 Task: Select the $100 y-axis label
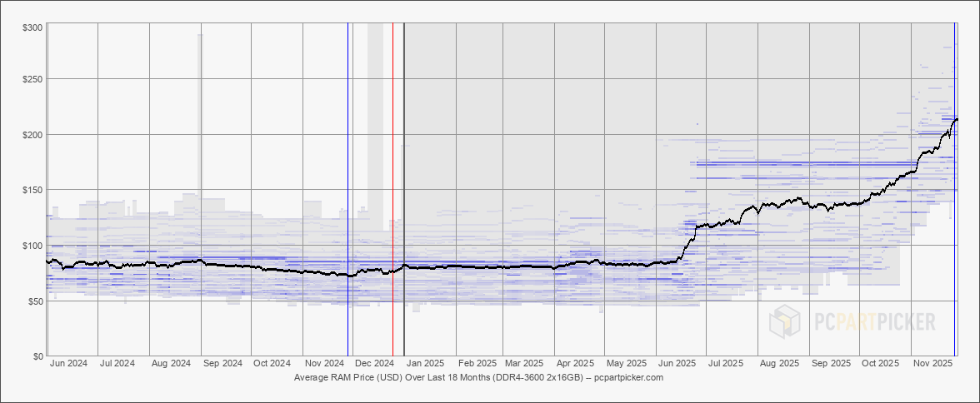coord(32,245)
